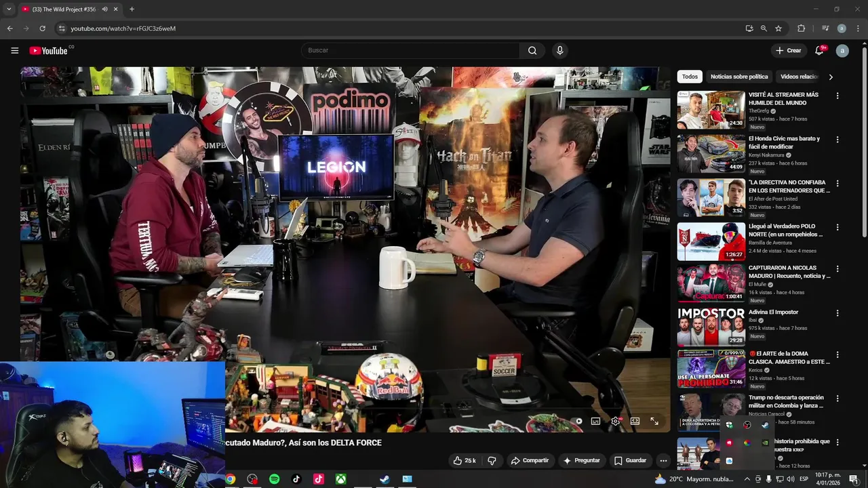Select the Videos relacionados chip
Image resolution: width=868 pixels, height=488 pixels.
[x=800, y=77]
